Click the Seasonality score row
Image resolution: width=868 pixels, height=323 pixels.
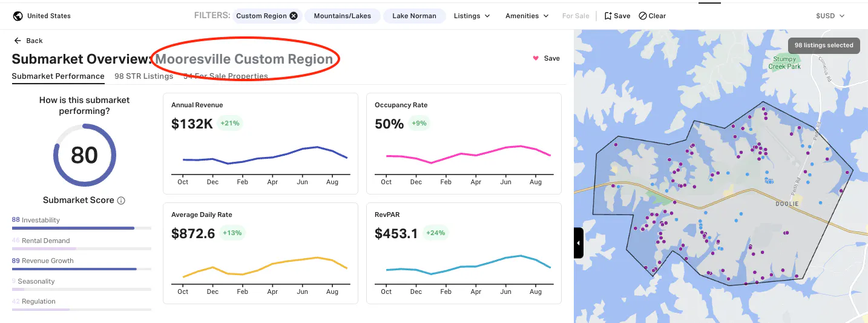(81, 284)
